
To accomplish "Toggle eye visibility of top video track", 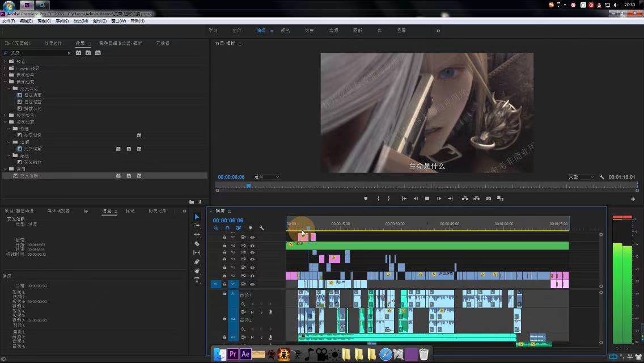I will [252, 237].
